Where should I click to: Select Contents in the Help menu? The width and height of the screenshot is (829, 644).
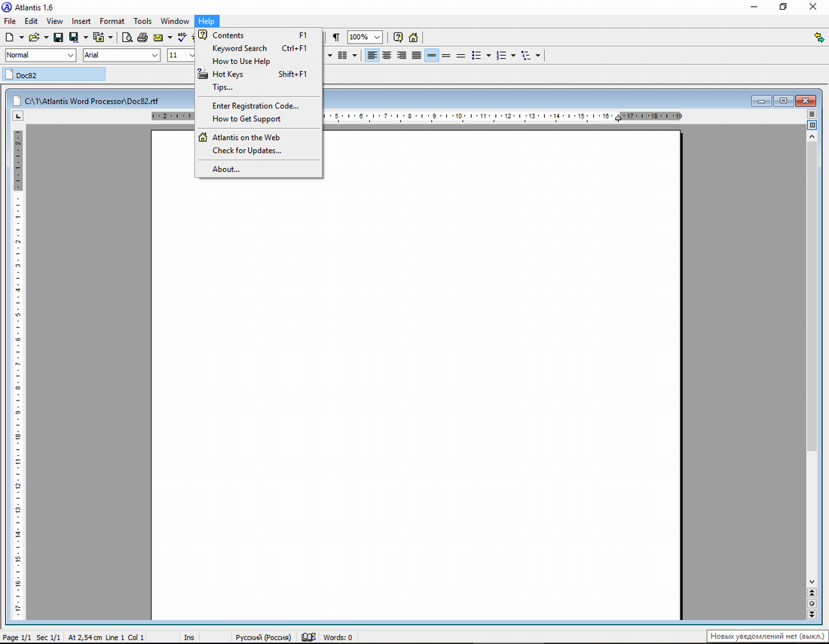(258, 35)
